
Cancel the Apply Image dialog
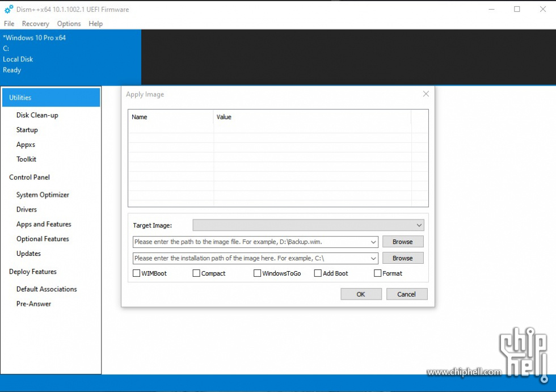pos(407,294)
